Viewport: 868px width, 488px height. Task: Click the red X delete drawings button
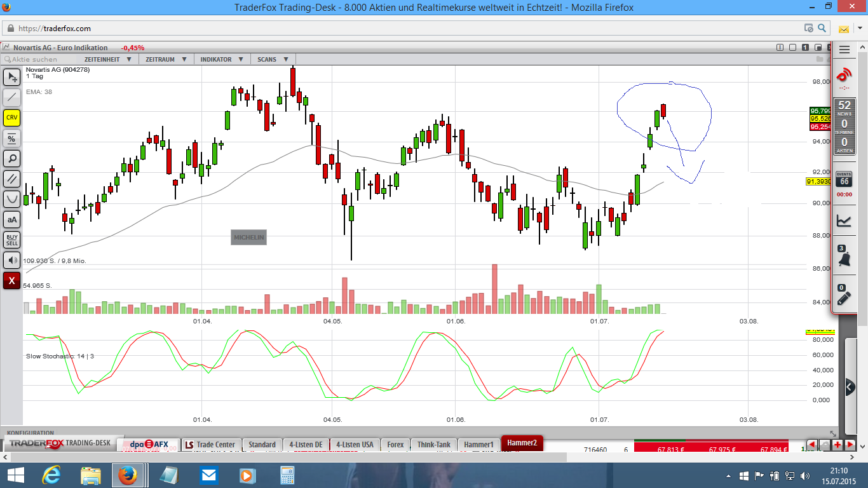12,281
